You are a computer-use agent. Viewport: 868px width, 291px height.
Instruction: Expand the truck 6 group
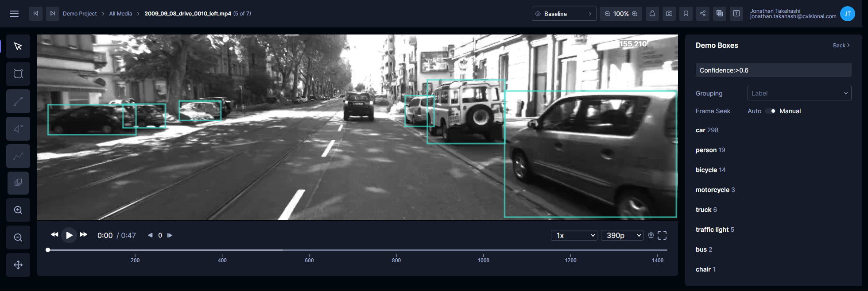(706, 210)
